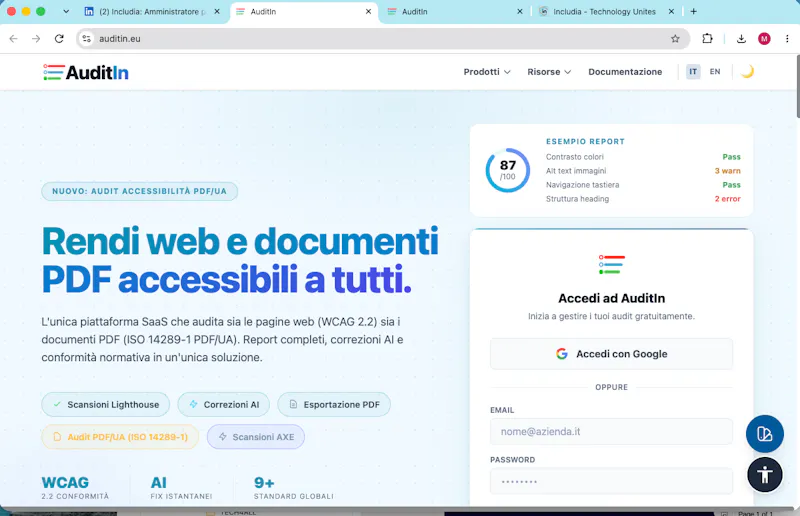
Task: Go back in browser history
Action: (x=13, y=39)
